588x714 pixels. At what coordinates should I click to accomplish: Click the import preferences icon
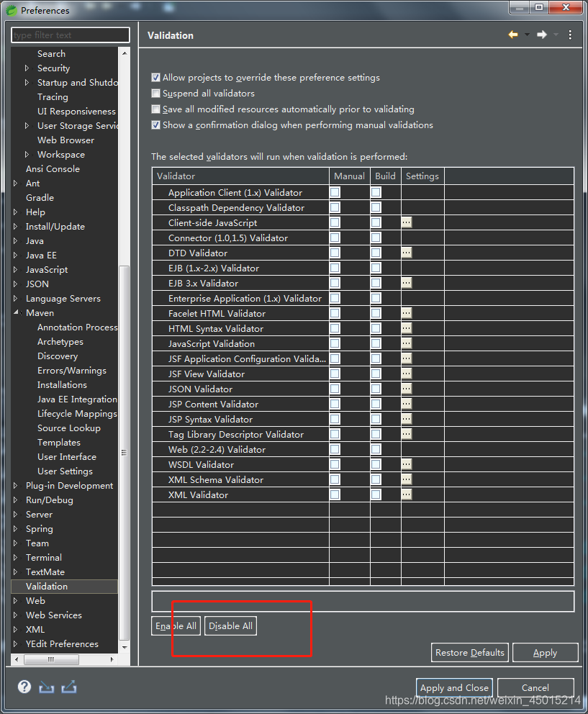click(x=47, y=687)
